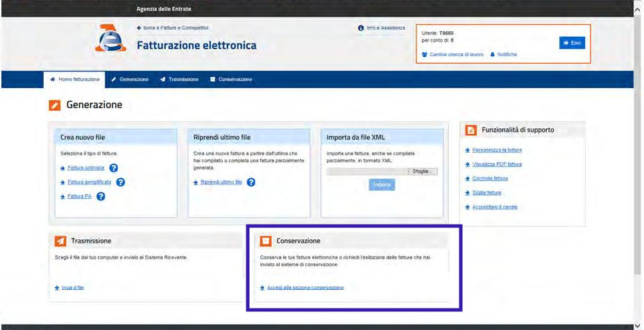Screen dimensions: 644x330
Task: Click the Notifiche bell icon
Action: [x=493, y=55]
